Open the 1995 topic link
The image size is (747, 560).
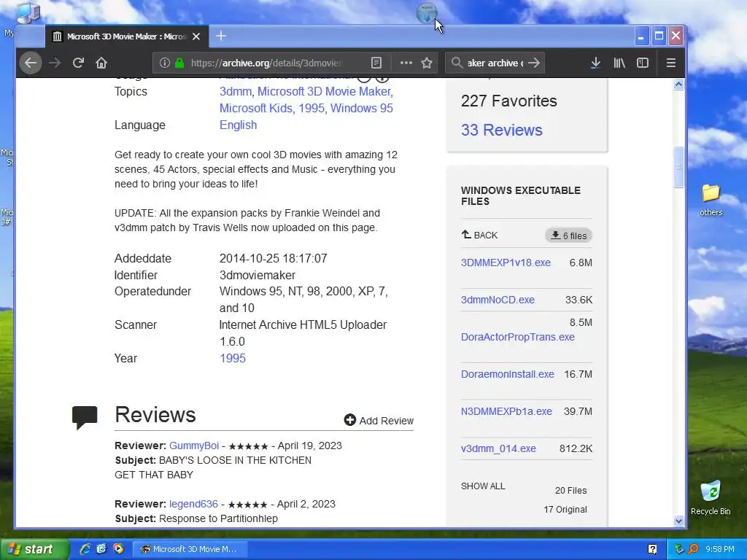pyautogui.click(x=311, y=108)
